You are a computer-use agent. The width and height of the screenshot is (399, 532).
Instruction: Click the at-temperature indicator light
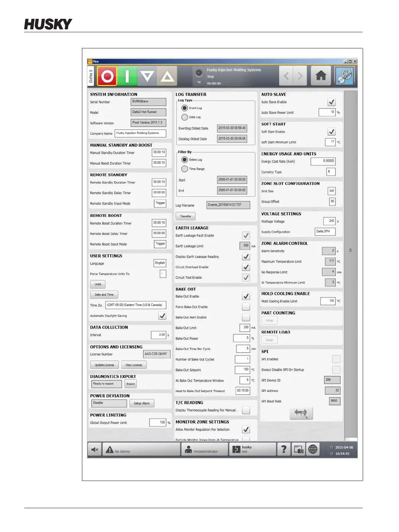coord(199,73)
